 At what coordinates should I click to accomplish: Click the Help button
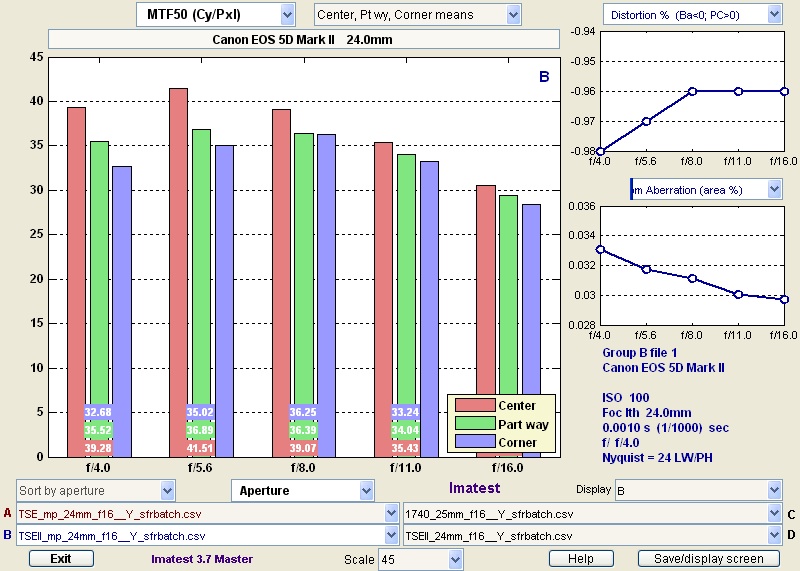pos(581,558)
